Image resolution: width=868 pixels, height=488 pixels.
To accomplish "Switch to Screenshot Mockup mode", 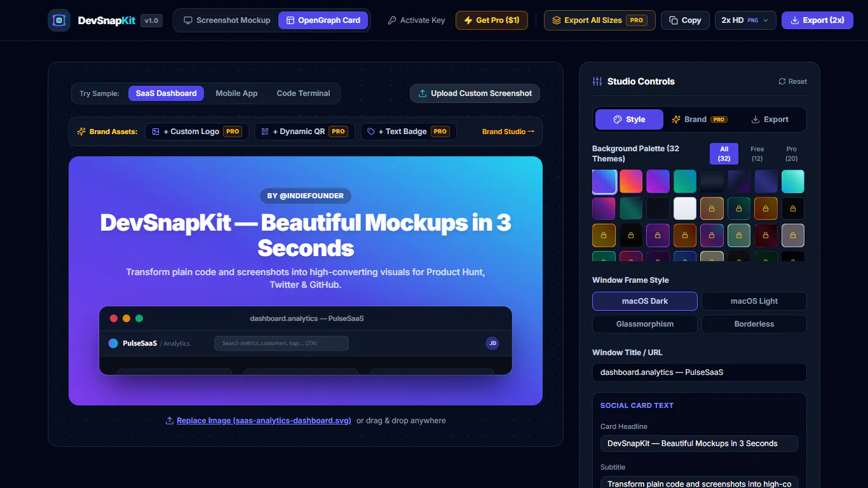I will [x=227, y=20].
